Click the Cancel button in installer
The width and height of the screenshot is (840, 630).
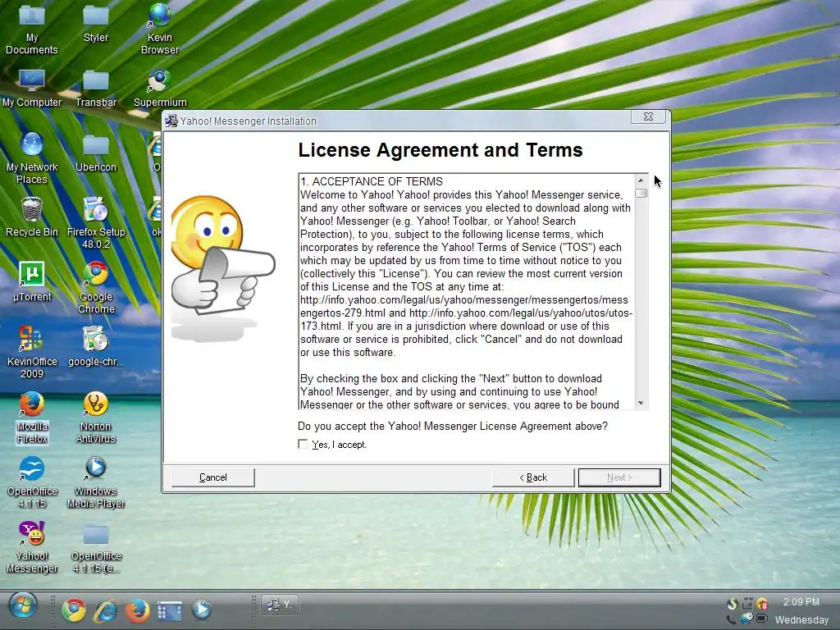[213, 477]
